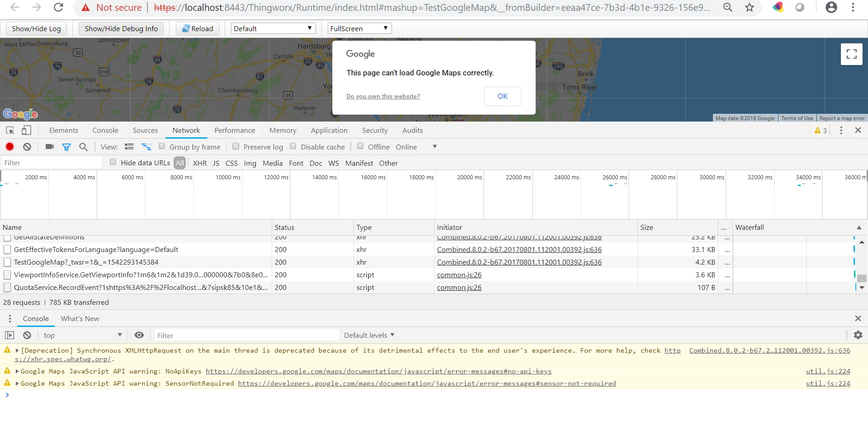The width and height of the screenshot is (868, 429).
Task: Check the Offline checkbox
Action: (360, 146)
